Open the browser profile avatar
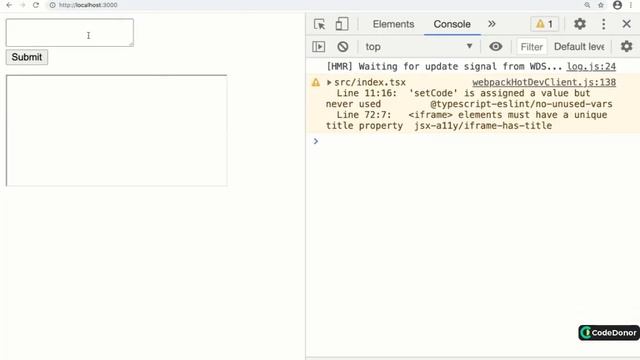640x360 pixels. pos(617,5)
